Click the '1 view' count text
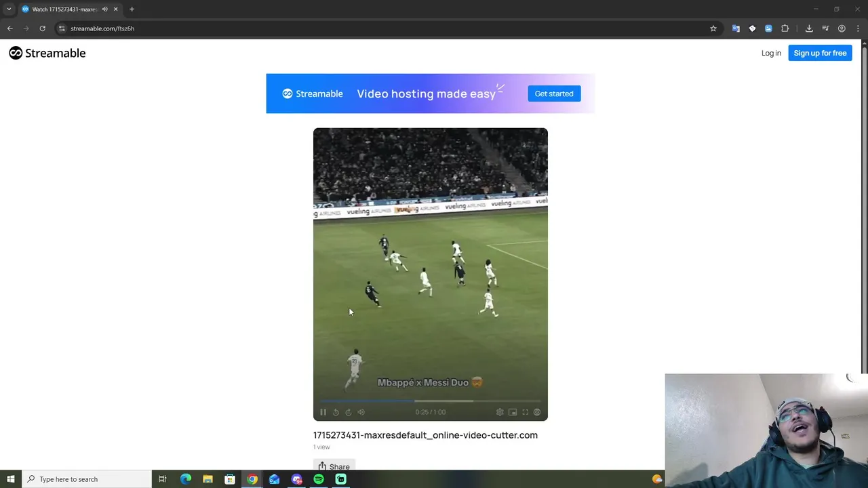868x488 pixels. tap(321, 447)
